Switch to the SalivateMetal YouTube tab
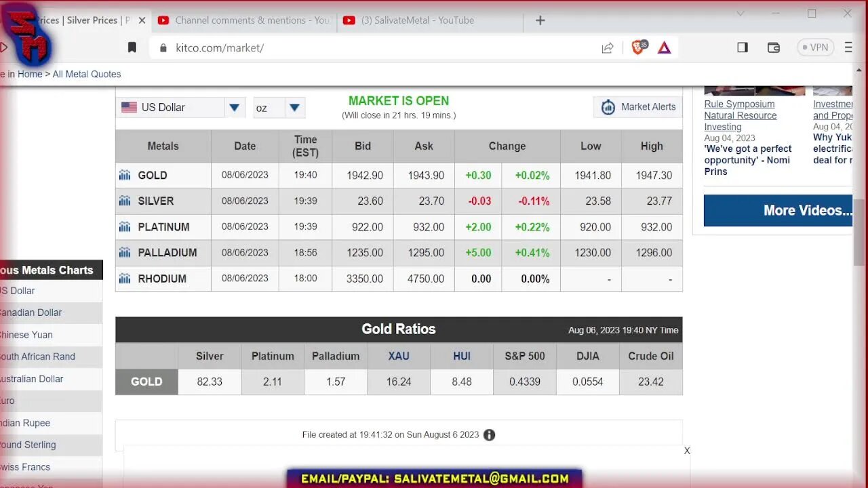 429,20
